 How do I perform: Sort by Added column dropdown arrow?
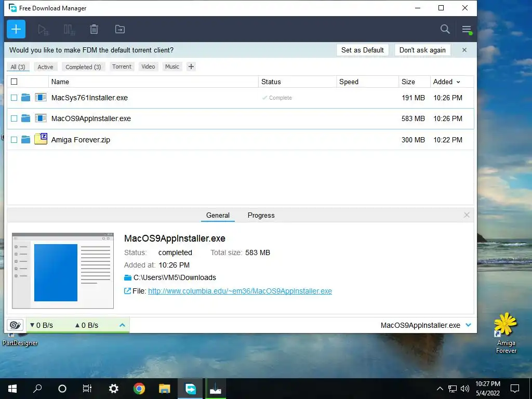pyautogui.click(x=458, y=82)
